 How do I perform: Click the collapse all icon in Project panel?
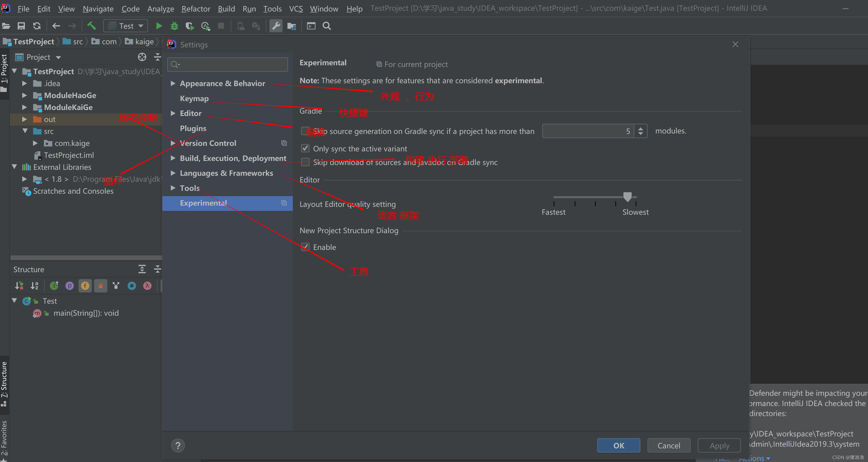coord(157,57)
